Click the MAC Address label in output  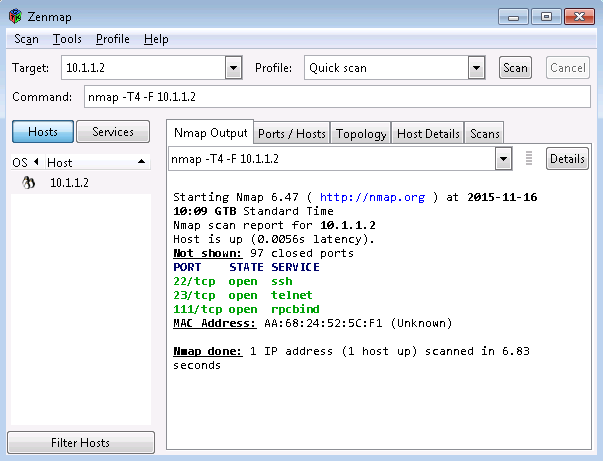coord(214,323)
